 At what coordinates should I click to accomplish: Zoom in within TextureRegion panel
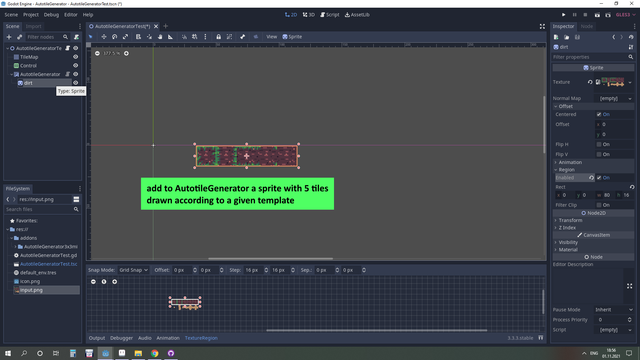pos(115,282)
